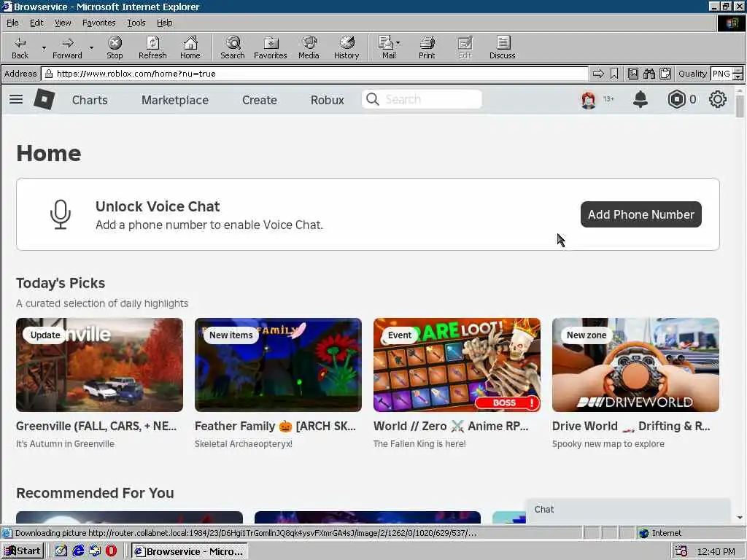Image resolution: width=747 pixels, height=560 pixels.
Task: Open the Roblox Marketplace link
Action: coord(175,100)
